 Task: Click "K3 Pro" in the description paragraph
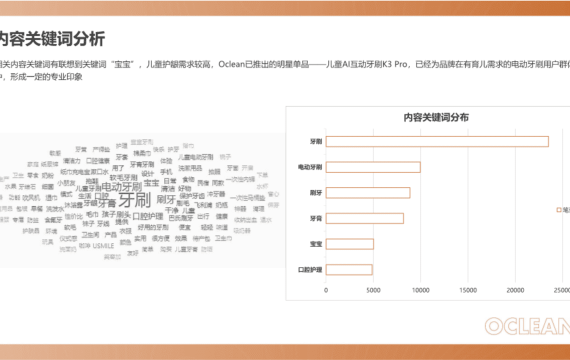[x=395, y=64]
